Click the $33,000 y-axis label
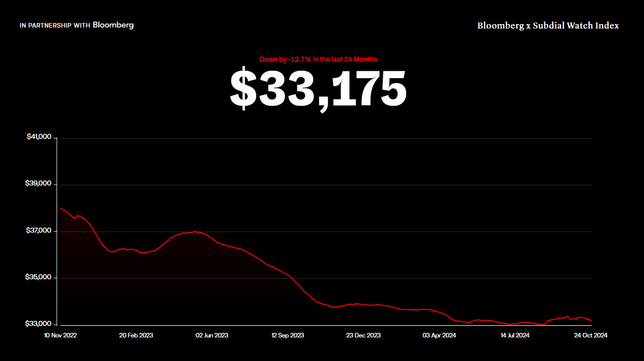This screenshot has height=361, width=644. [x=38, y=324]
